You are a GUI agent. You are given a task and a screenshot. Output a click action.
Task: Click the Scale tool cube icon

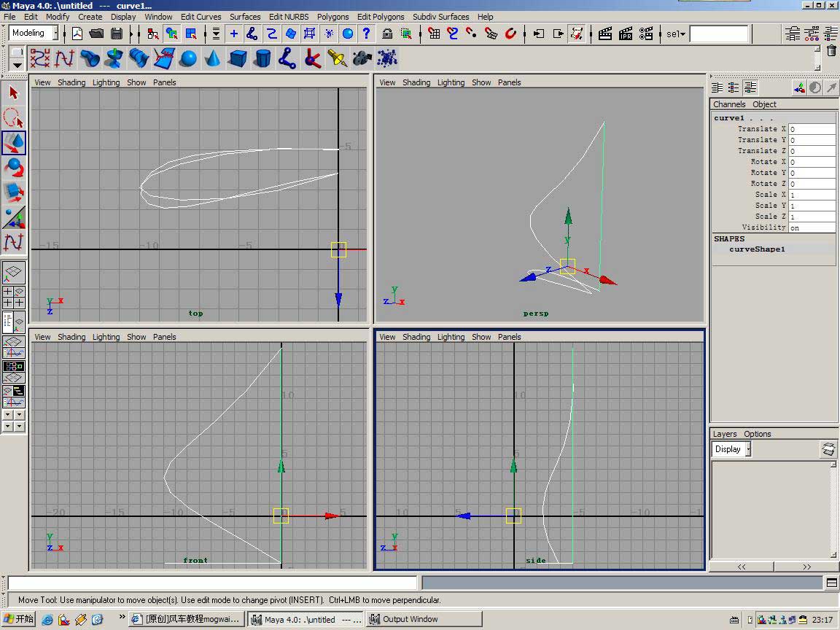(14, 192)
